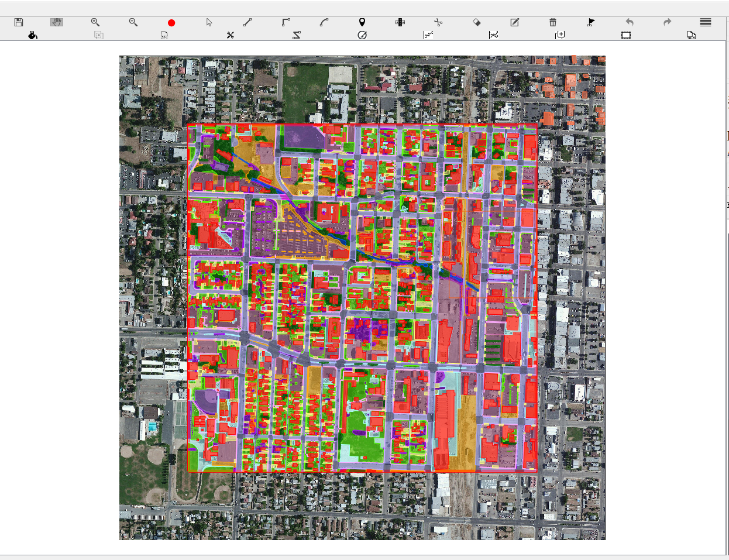Pick the right-angle polyline tool

coord(286,22)
